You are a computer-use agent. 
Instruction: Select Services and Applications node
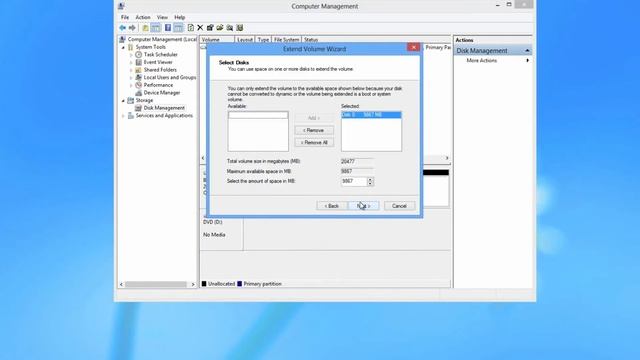pyautogui.click(x=164, y=116)
